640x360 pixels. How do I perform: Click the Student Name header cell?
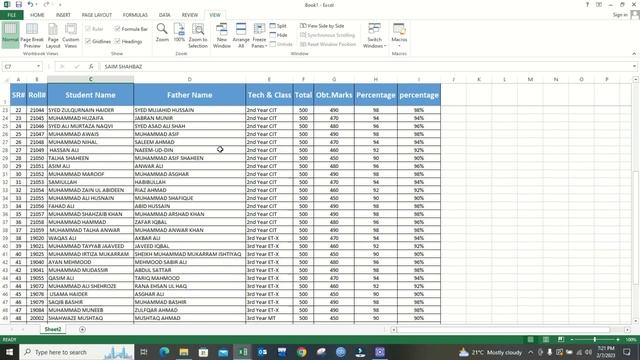90,95
